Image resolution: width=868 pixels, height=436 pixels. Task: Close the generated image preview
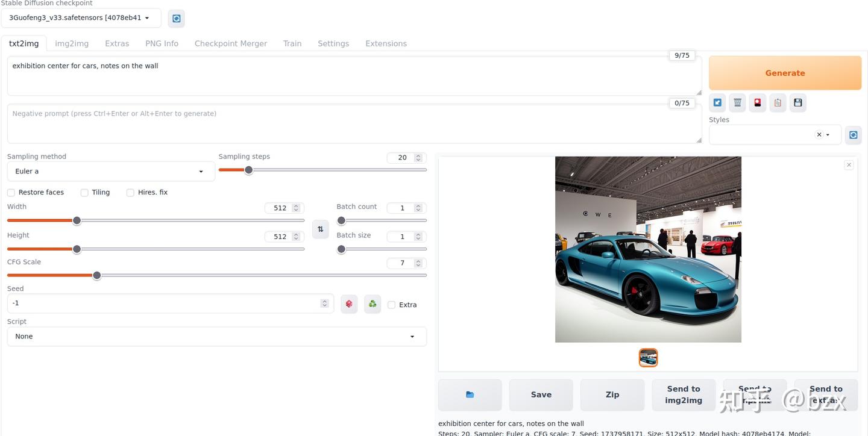849,165
